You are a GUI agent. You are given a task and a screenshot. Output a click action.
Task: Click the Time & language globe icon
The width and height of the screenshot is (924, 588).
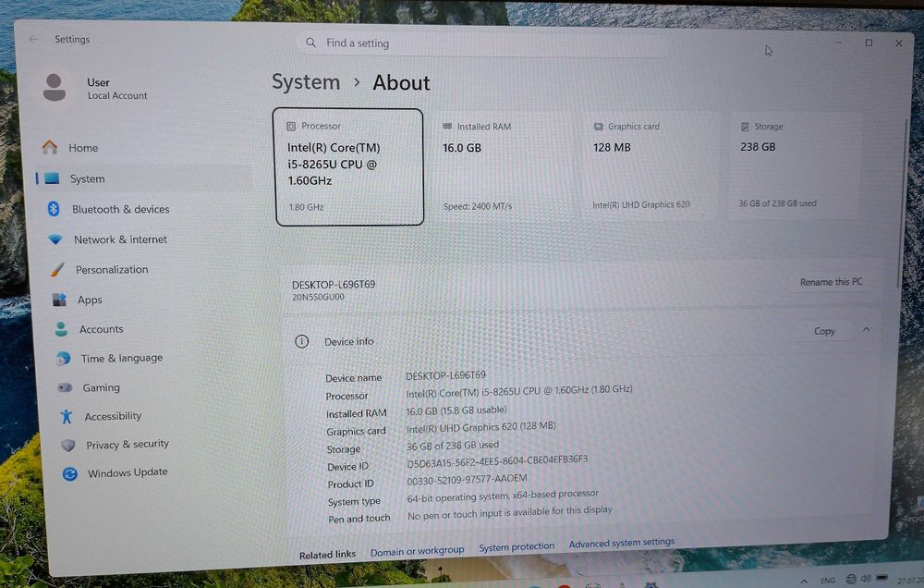[64, 358]
